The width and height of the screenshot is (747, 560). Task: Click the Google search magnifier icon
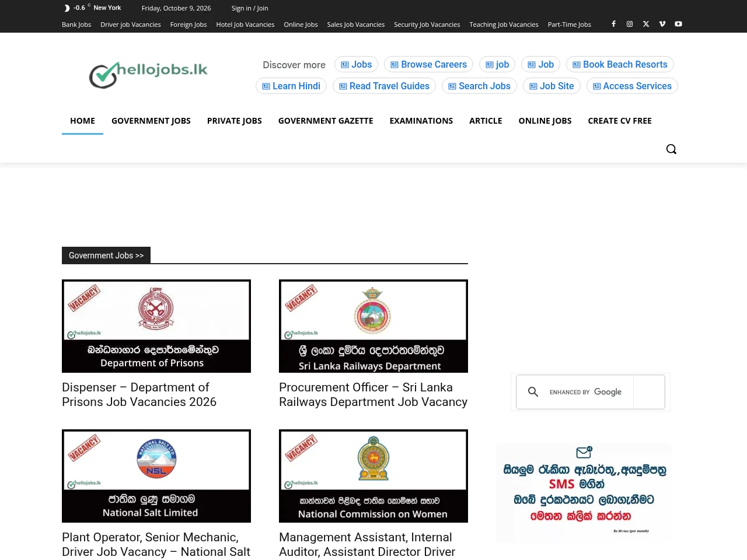tap(533, 392)
